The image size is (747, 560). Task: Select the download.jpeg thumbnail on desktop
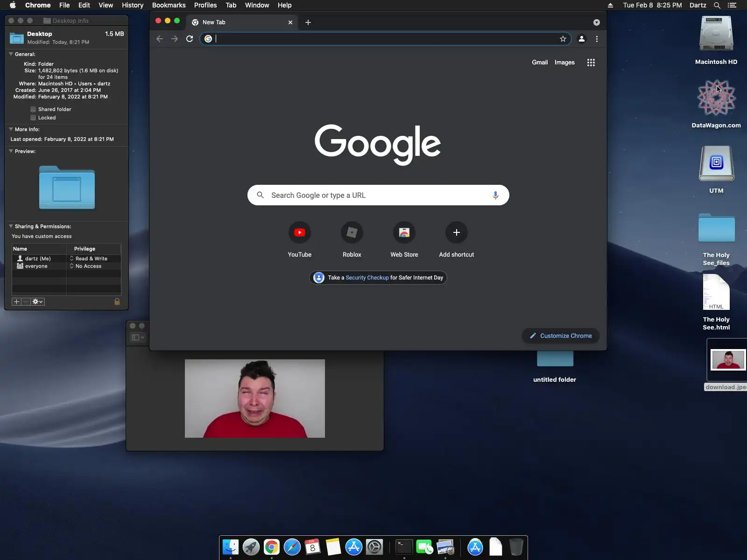tap(728, 360)
